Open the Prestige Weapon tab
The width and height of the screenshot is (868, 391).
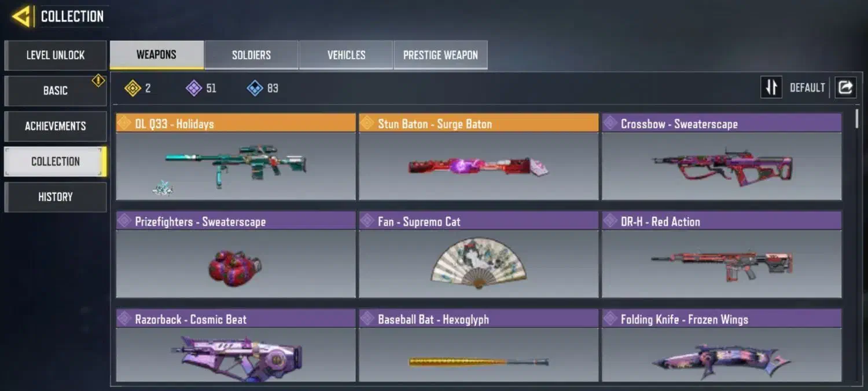[x=440, y=55]
